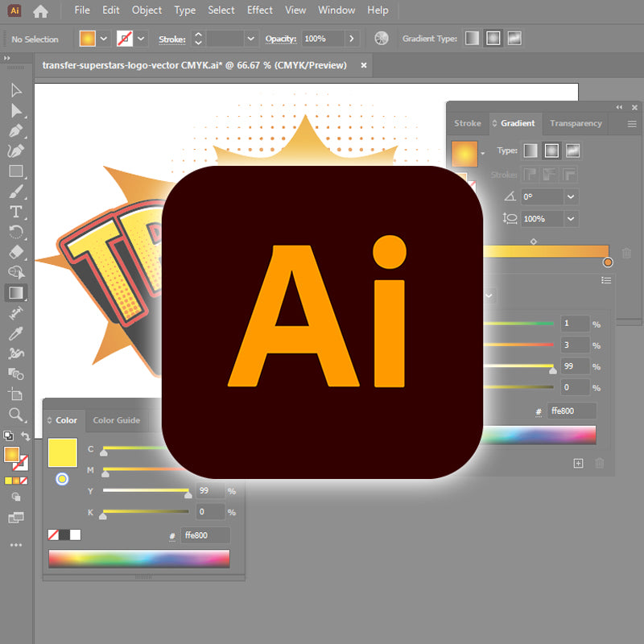The height and width of the screenshot is (644, 644).
Task: Open the Effect menu
Action: 259,10
